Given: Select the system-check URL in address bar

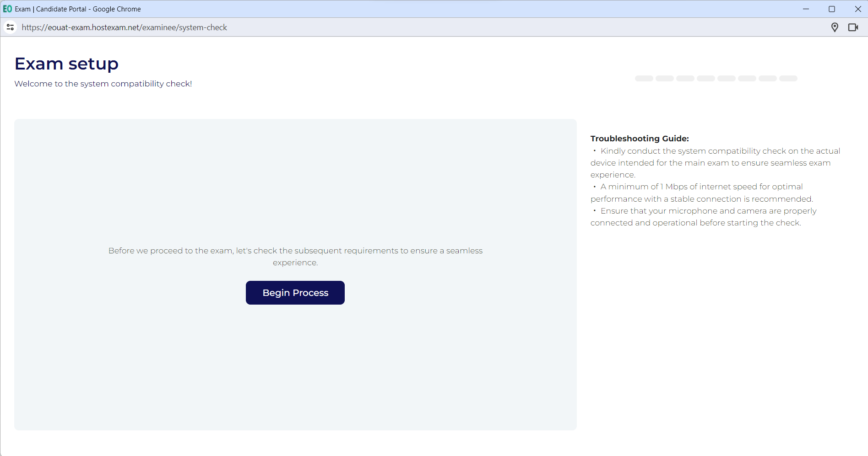Looking at the screenshot, I should click(124, 27).
